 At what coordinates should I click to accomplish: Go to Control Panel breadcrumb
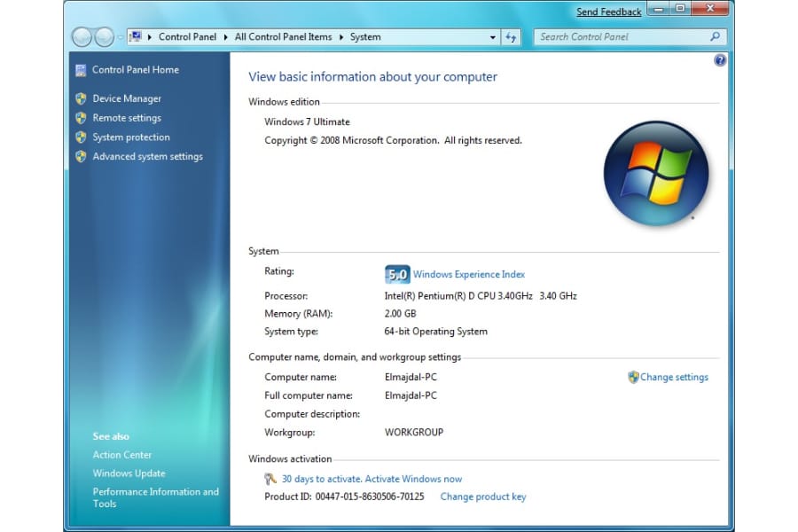pyautogui.click(x=187, y=37)
